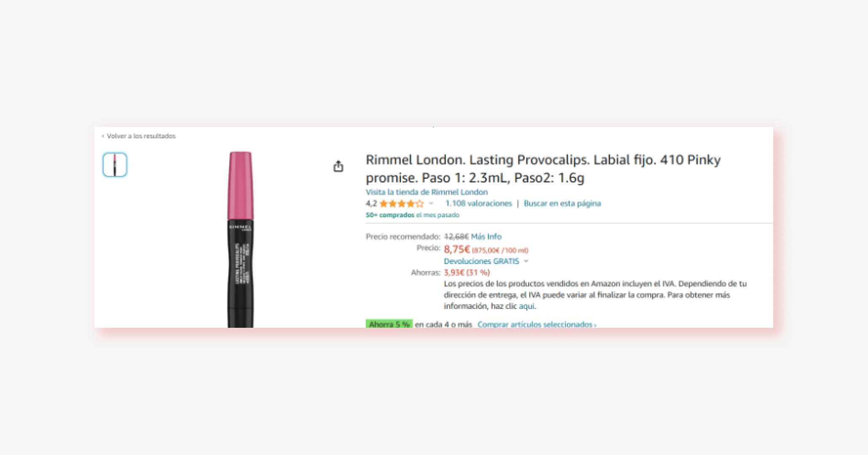Open the '1.108 valoraciones' reviews link
Viewport: 868px width, 455px height.
click(479, 203)
